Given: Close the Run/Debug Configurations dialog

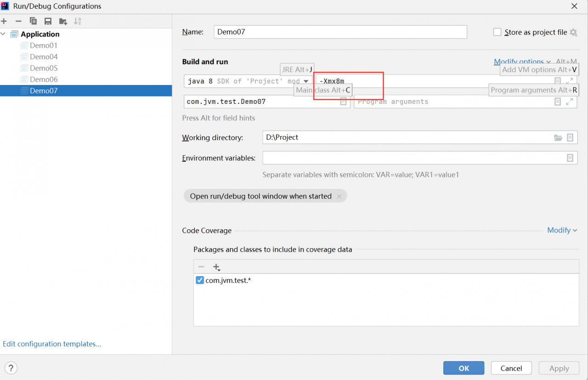Looking at the screenshot, I should (x=574, y=6).
